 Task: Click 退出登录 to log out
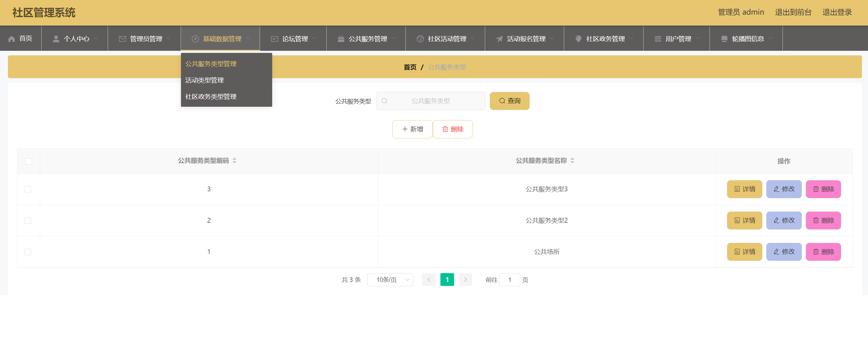[837, 12]
